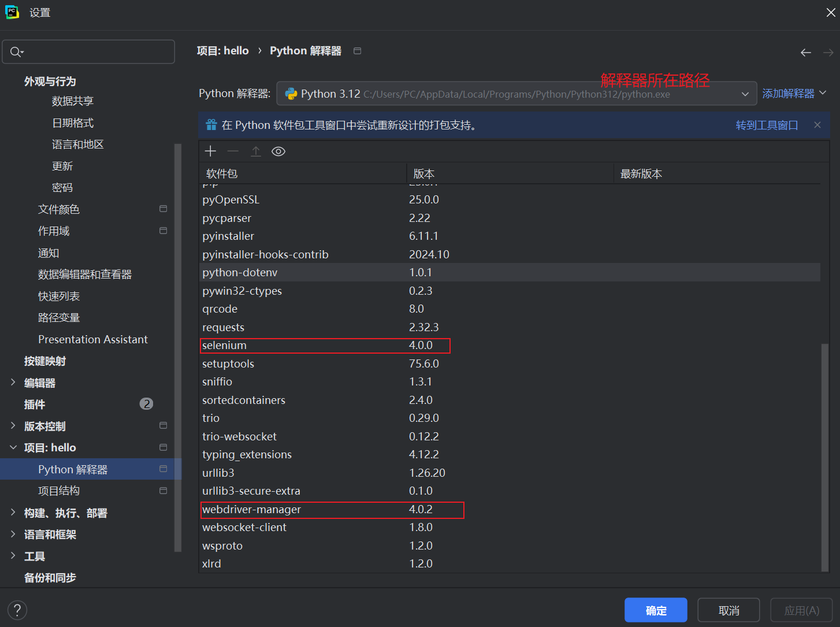Select the webdriver-manager package row

(x=510, y=510)
